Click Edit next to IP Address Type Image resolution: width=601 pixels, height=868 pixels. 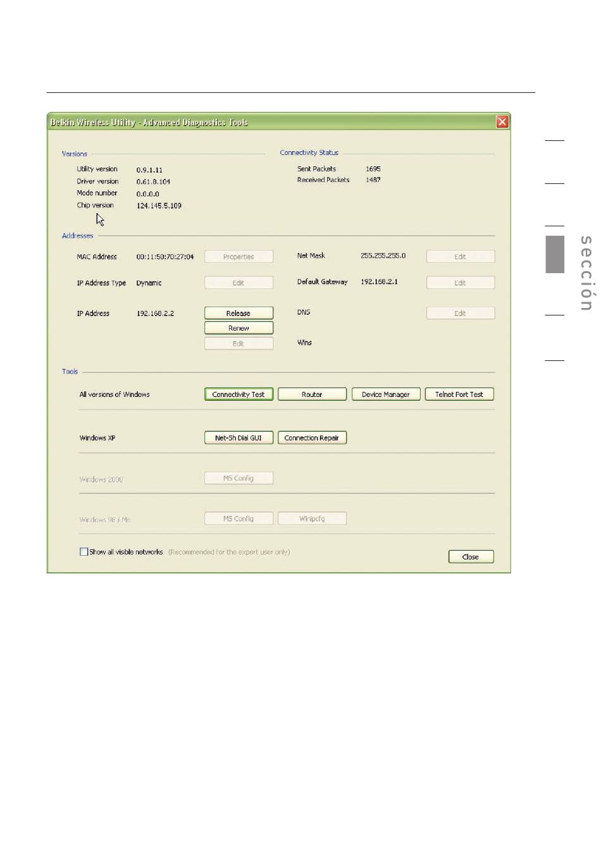(x=239, y=283)
